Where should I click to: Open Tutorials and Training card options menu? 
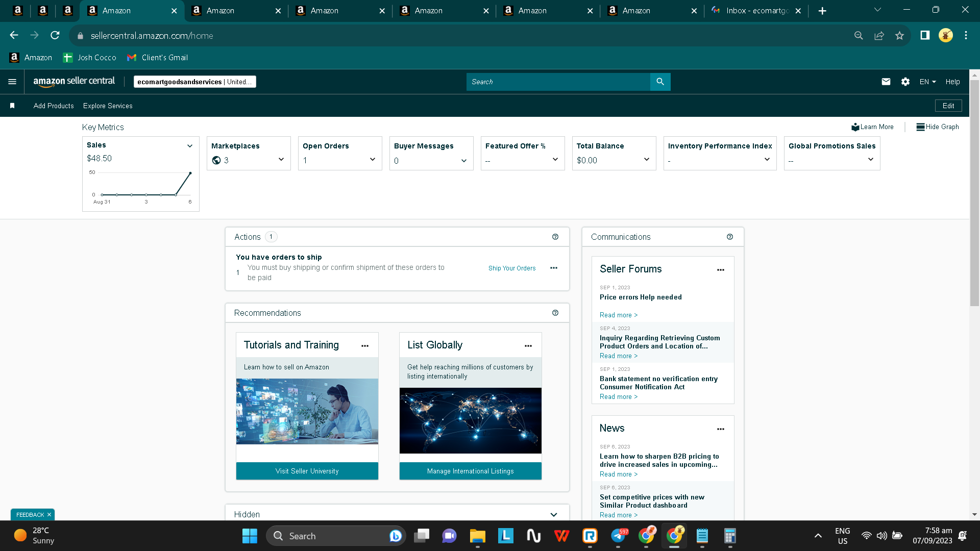pyautogui.click(x=365, y=346)
